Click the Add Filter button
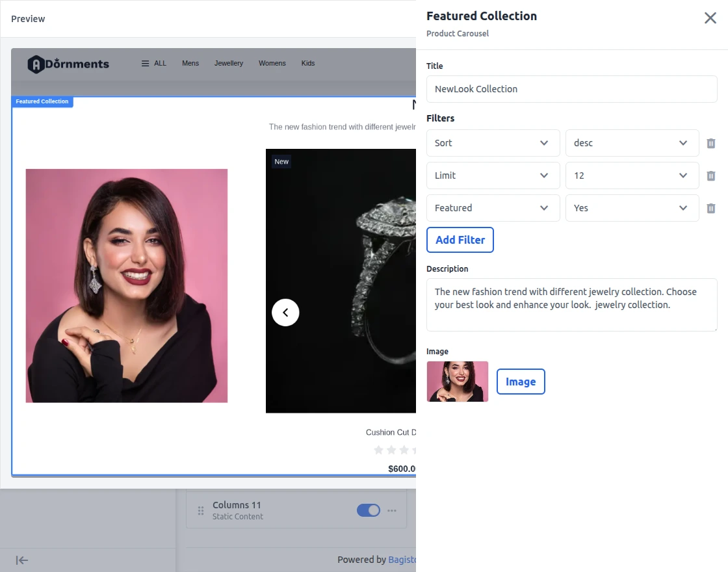Screen dimensions: 728x572 click(460, 240)
